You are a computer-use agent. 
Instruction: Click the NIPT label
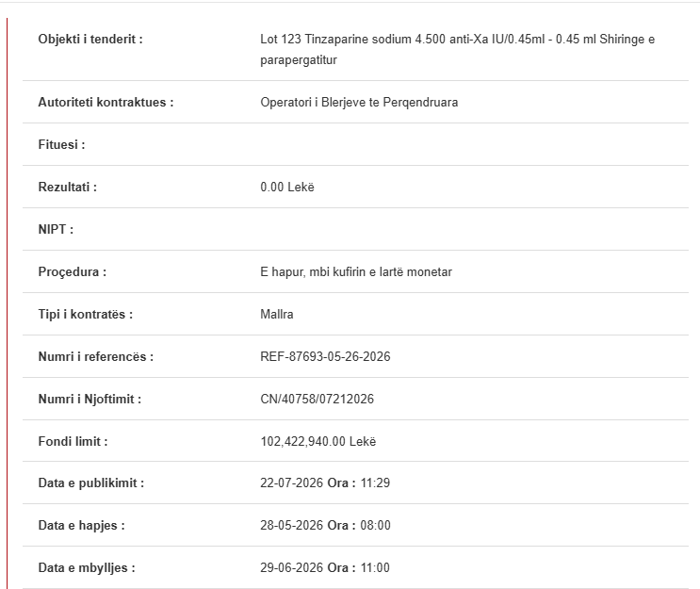(56, 230)
